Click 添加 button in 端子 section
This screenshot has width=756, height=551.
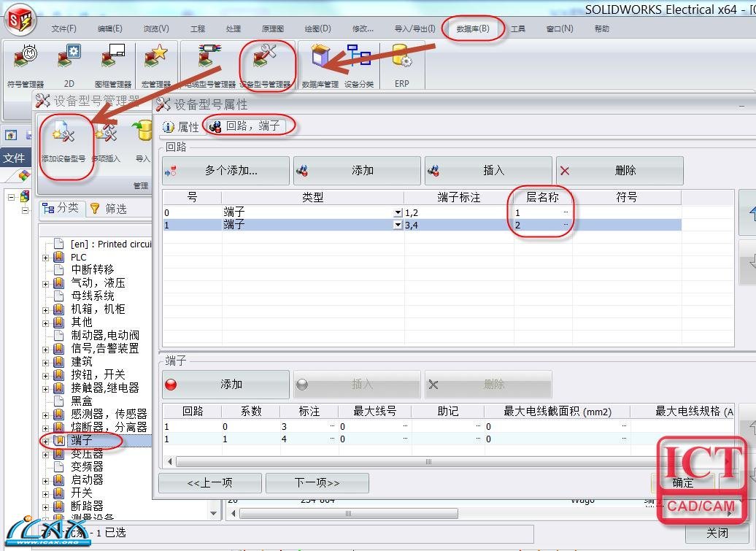[x=225, y=385]
